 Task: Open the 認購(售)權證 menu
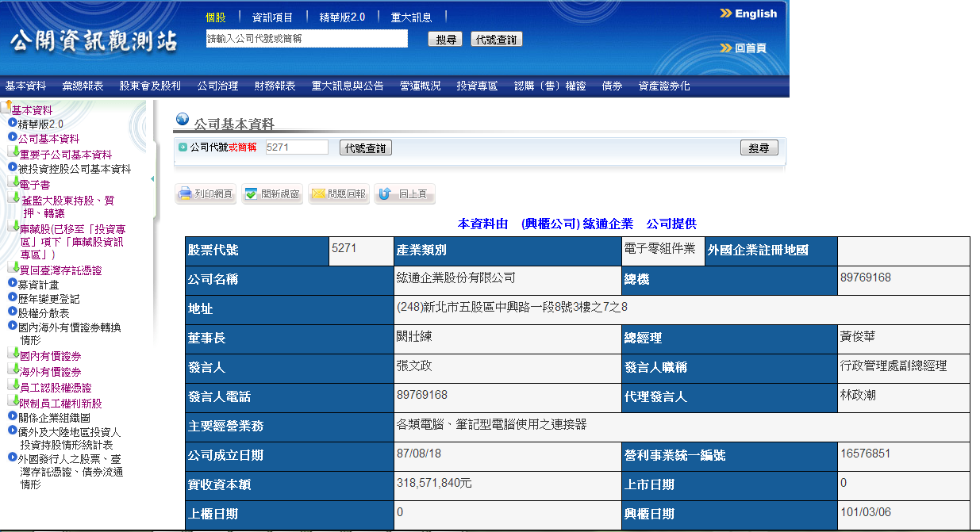click(550, 86)
